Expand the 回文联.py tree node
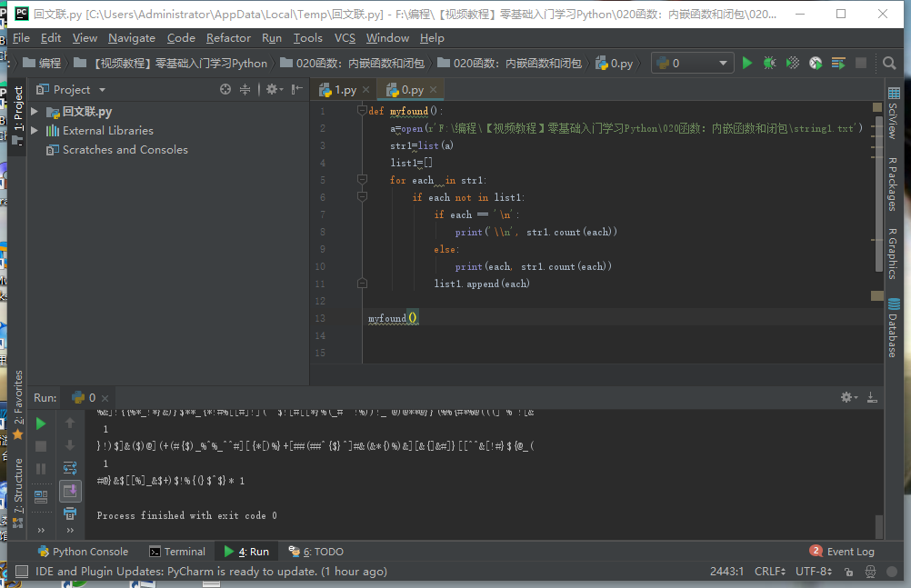Image resolution: width=911 pixels, height=588 pixels. [x=35, y=112]
